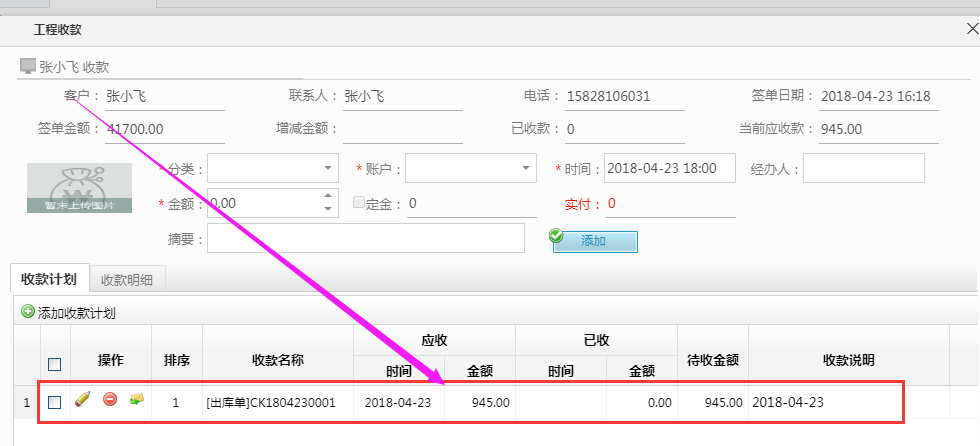Click the 经办人 input field
The height and width of the screenshot is (446, 980).
863,169
